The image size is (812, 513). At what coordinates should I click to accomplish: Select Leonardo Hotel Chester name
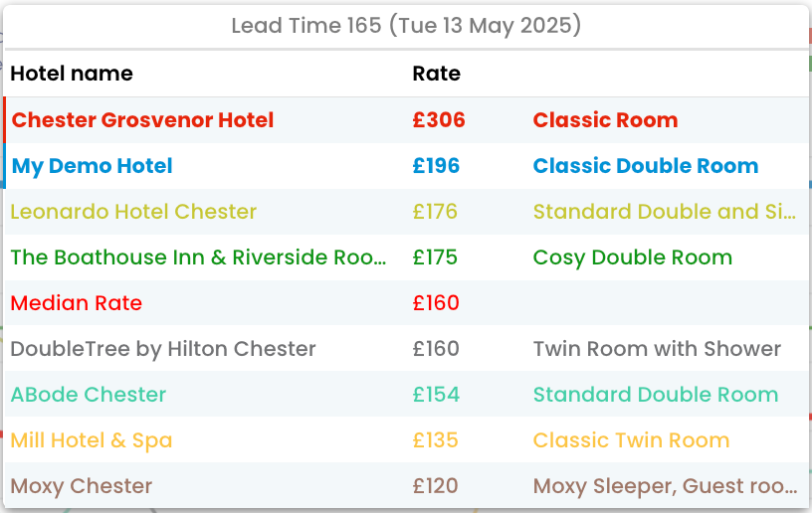click(x=133, y=212)
